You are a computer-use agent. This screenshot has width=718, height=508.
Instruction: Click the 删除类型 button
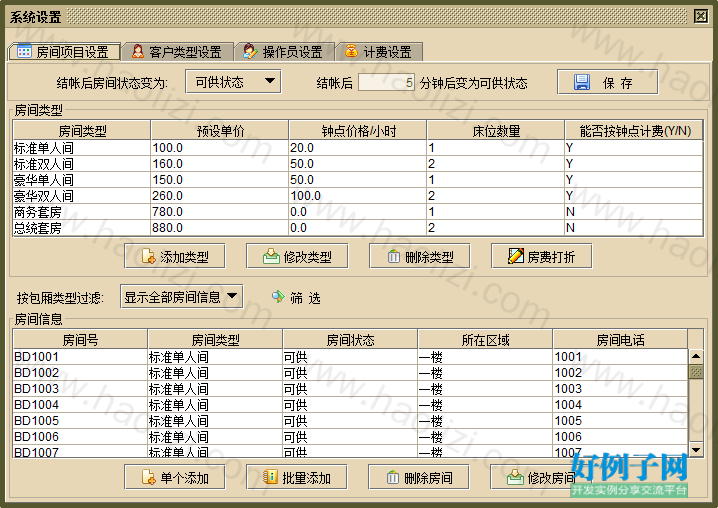(x=419, y=256)
